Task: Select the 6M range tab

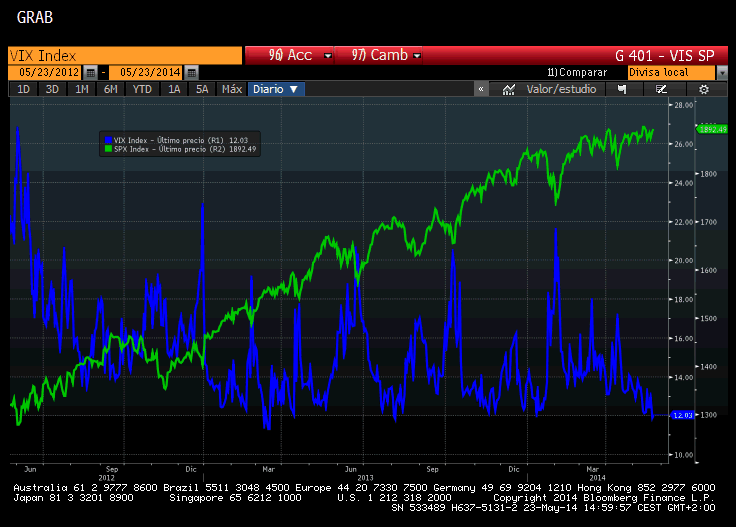Action: click(110, 89)
